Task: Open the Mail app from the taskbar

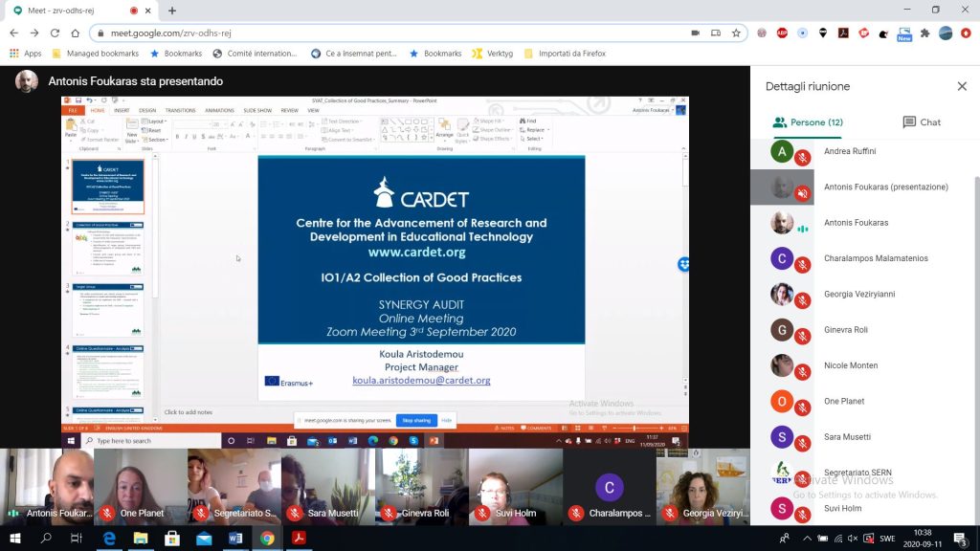Action: (204, 538)
